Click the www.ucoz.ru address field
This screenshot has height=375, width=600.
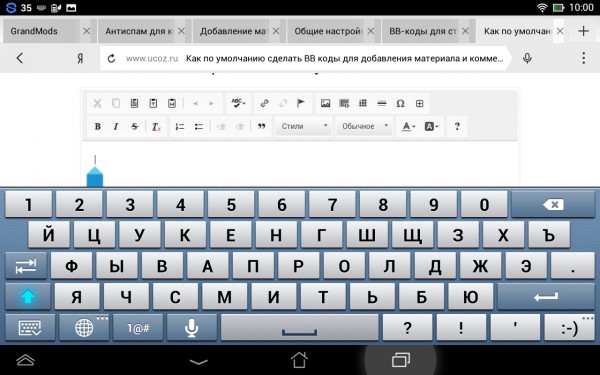305,59
